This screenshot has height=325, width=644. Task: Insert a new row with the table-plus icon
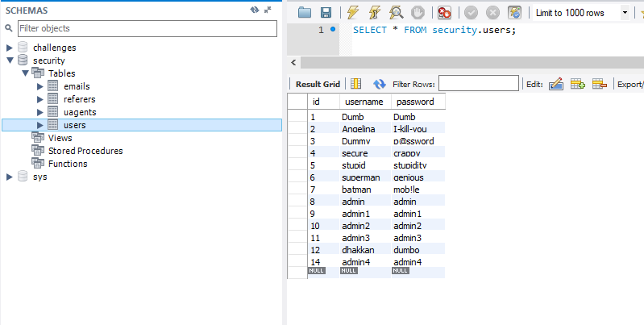click(577, 84)
